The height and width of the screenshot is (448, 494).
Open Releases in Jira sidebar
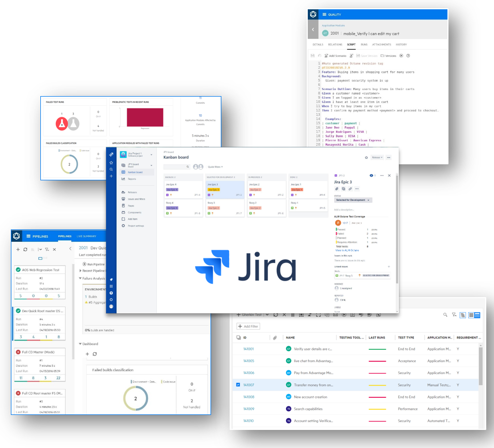click(132, 192)
